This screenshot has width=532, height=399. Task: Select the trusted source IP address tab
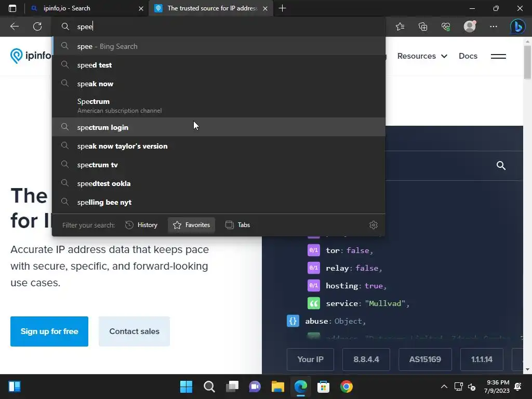click(211, 8)
